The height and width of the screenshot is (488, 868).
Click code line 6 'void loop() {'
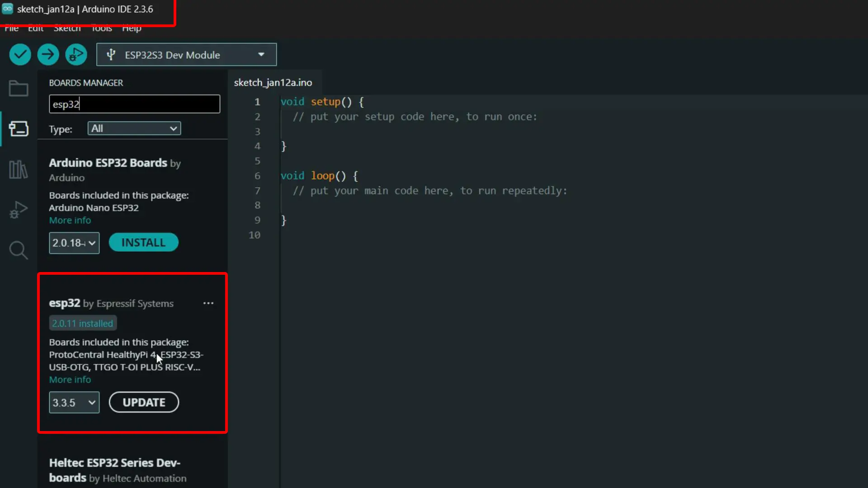pos(319,176)
